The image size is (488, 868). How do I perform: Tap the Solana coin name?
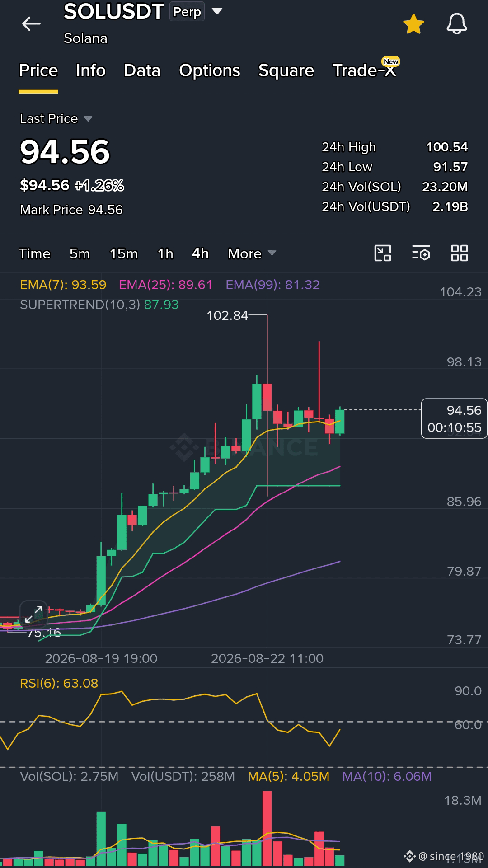coord(85,38)
